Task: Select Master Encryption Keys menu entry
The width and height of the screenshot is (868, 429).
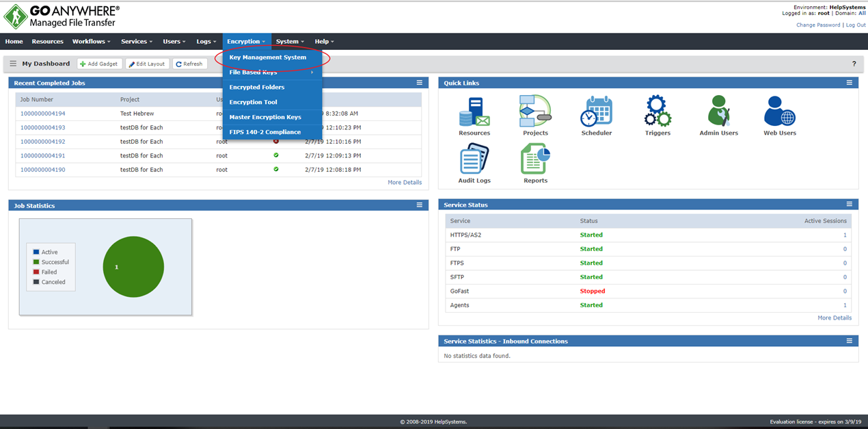Action: click(272, 117)
